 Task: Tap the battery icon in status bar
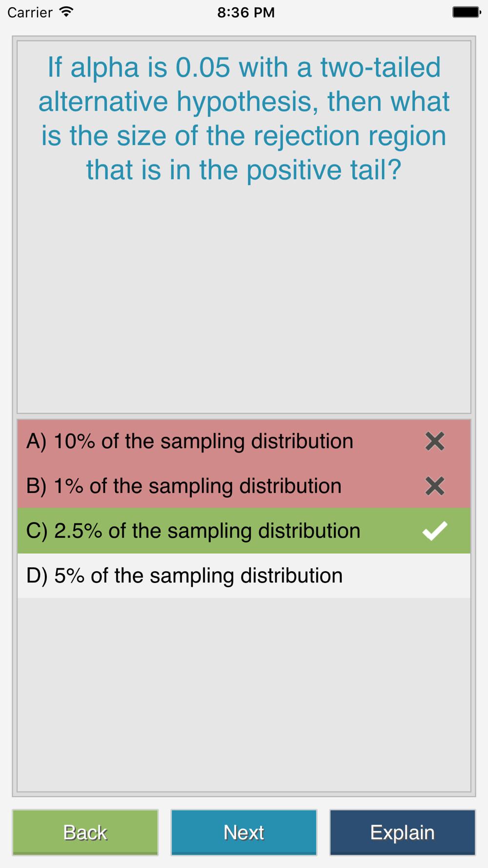(x=467, y=12)
